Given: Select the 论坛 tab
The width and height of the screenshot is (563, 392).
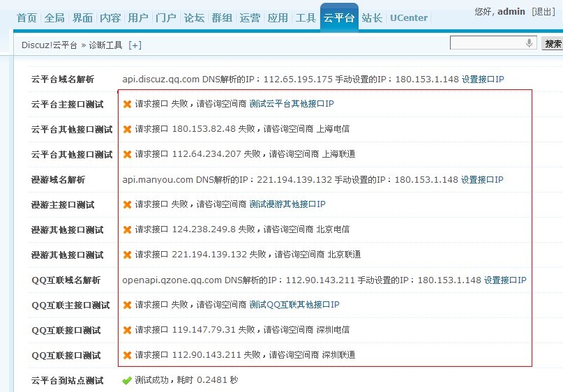Looking at the screenshot, I should [194, 18].
